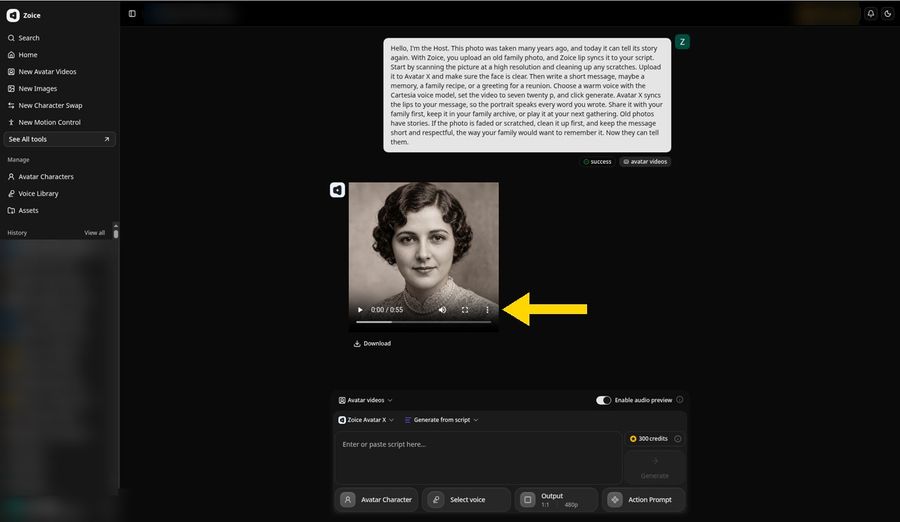
Task: Open New Motion Control tool
Action: click(44, 122)
